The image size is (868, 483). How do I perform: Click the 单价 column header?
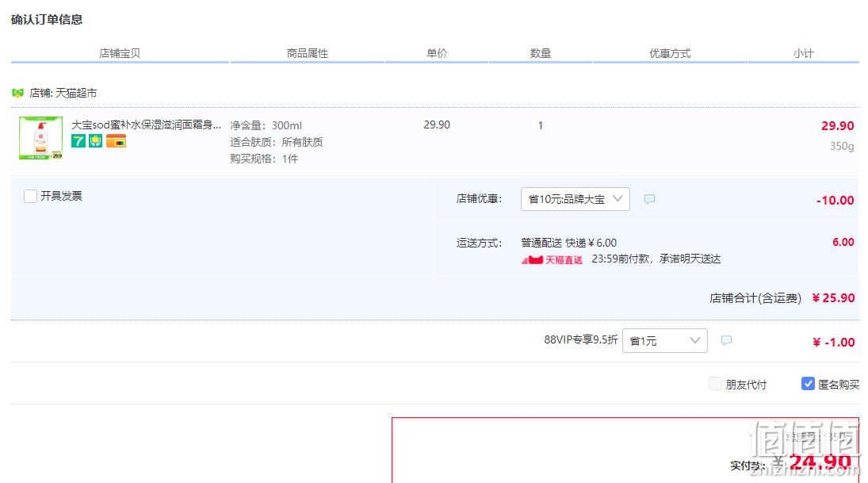(437, 53)
